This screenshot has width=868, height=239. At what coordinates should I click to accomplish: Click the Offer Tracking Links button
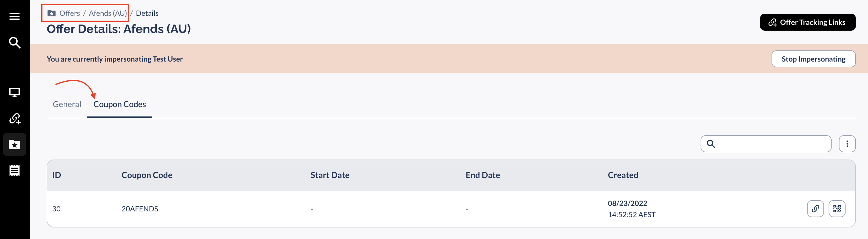(807, 22)
